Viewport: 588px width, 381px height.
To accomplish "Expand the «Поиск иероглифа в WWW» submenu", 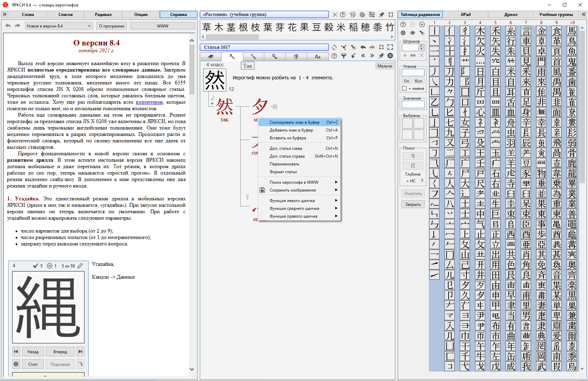I will [299, 182].
